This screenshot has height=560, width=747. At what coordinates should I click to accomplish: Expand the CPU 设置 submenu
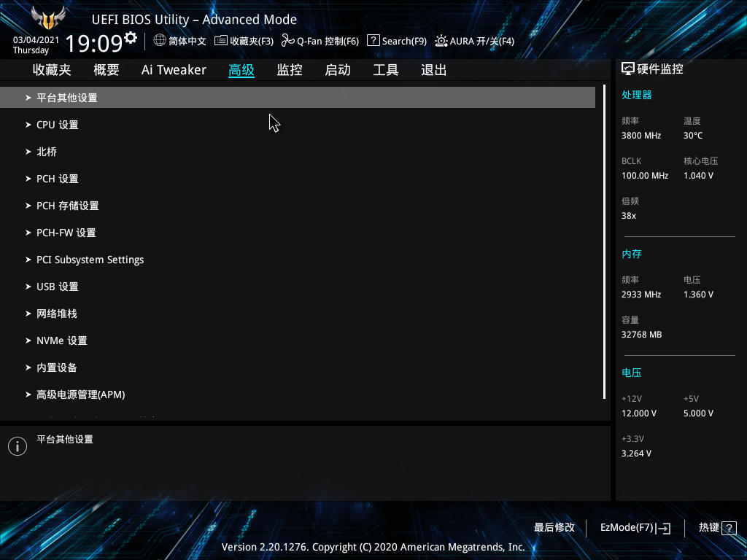(57, 125)
